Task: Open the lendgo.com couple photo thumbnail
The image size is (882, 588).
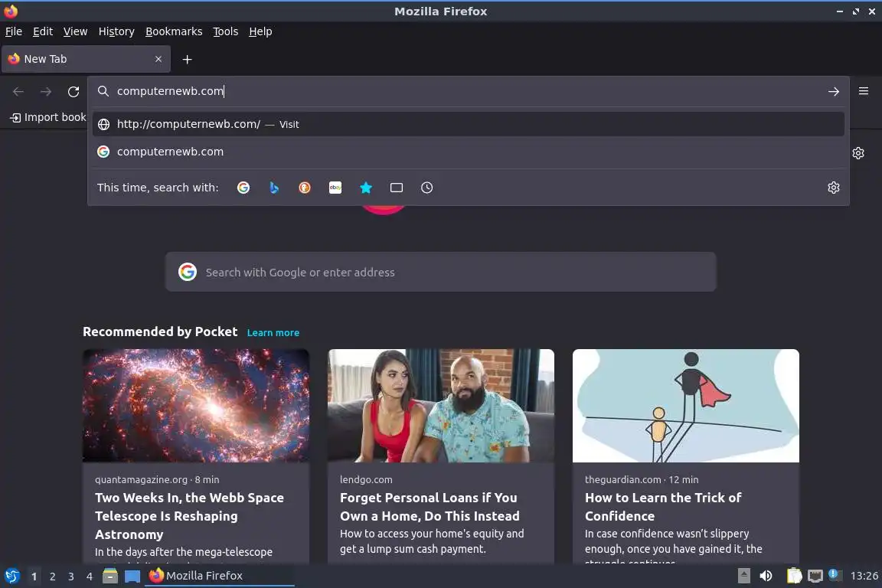Action: coord(441,406)
